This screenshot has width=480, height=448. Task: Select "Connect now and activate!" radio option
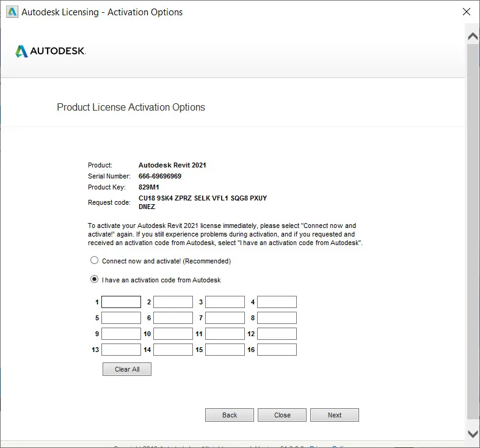click(94, 260)
